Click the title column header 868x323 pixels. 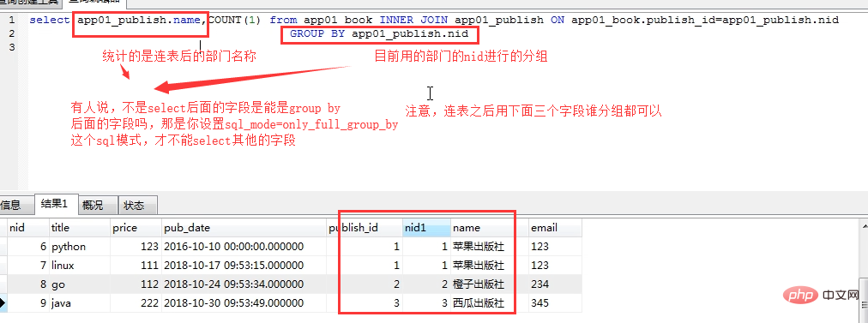tap(79, 227)
